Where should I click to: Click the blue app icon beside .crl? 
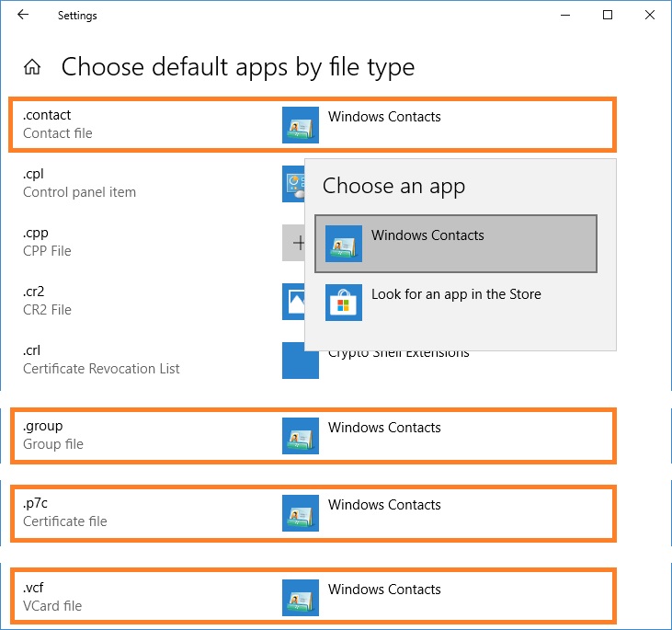pos(300,361)
